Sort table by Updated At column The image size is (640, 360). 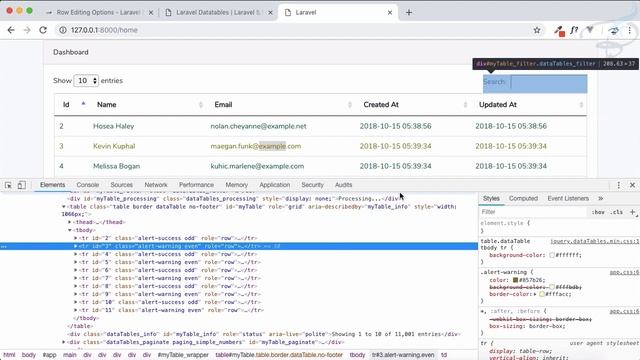[529, 105]
